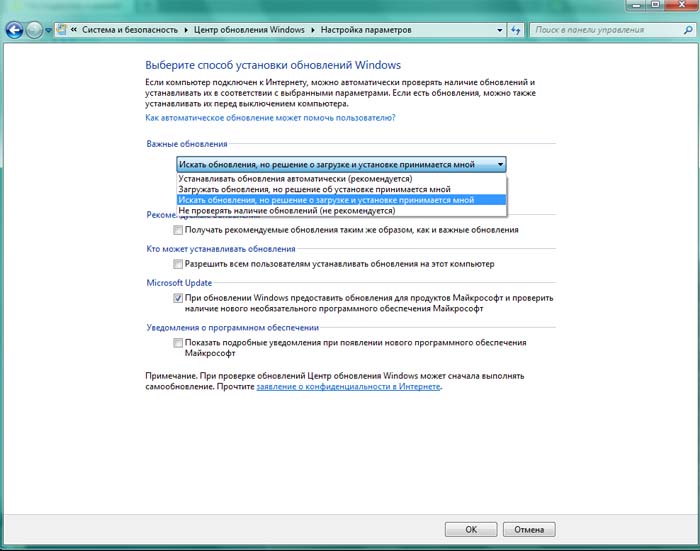Screen dimensions: 700x551
Task: Uncheck the Microsoft Update products checkbox
Action: [178, 298]
